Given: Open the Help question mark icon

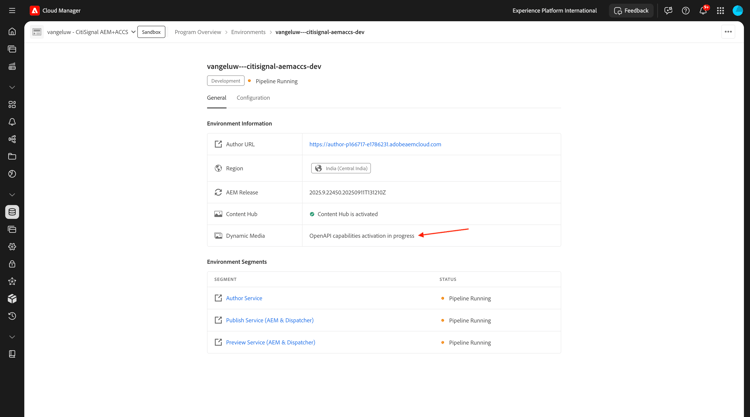Looking at the screenshot, I should 686,10.
